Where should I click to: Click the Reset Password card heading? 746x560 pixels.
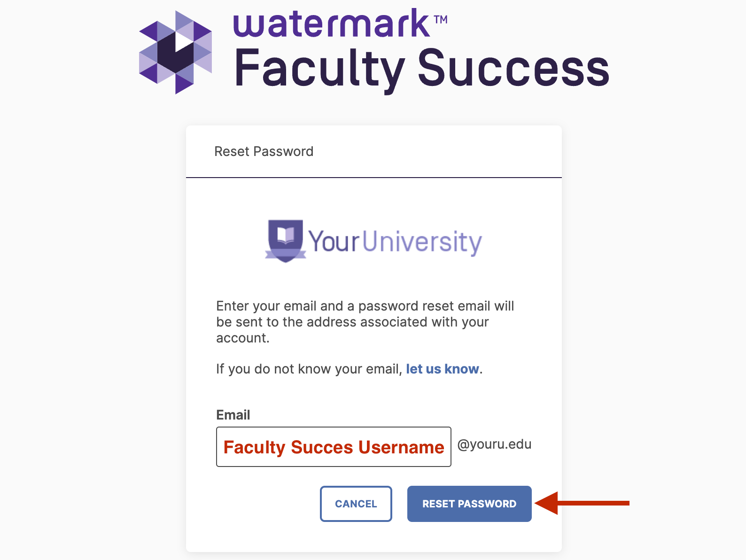coord(264,151)
